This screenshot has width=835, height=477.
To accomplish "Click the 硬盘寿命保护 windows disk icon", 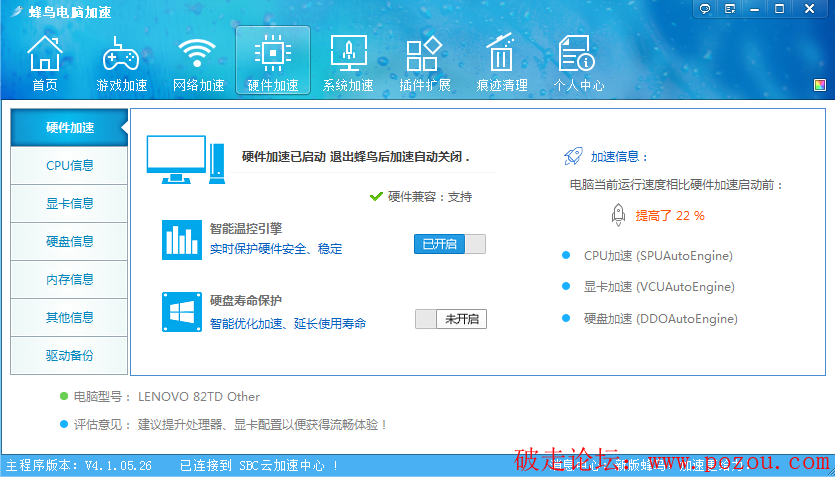I will pyautogui.click(x=182, y=312).
